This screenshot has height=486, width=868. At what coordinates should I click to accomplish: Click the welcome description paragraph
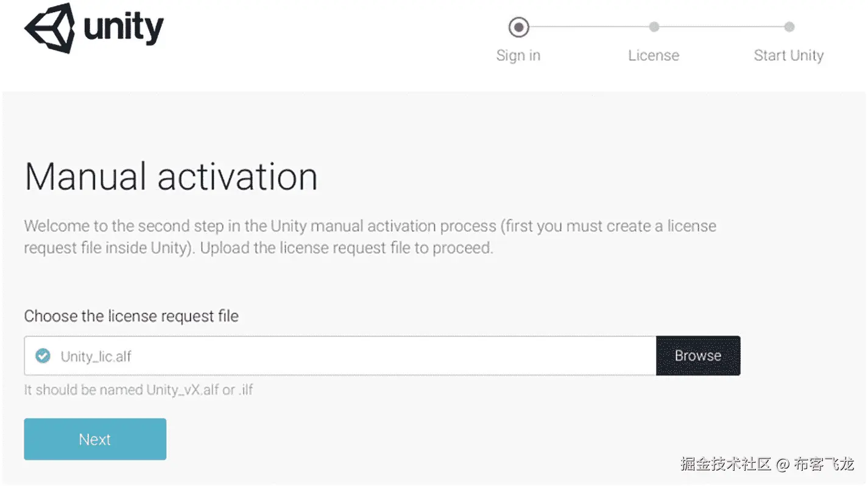coord(365,238)
